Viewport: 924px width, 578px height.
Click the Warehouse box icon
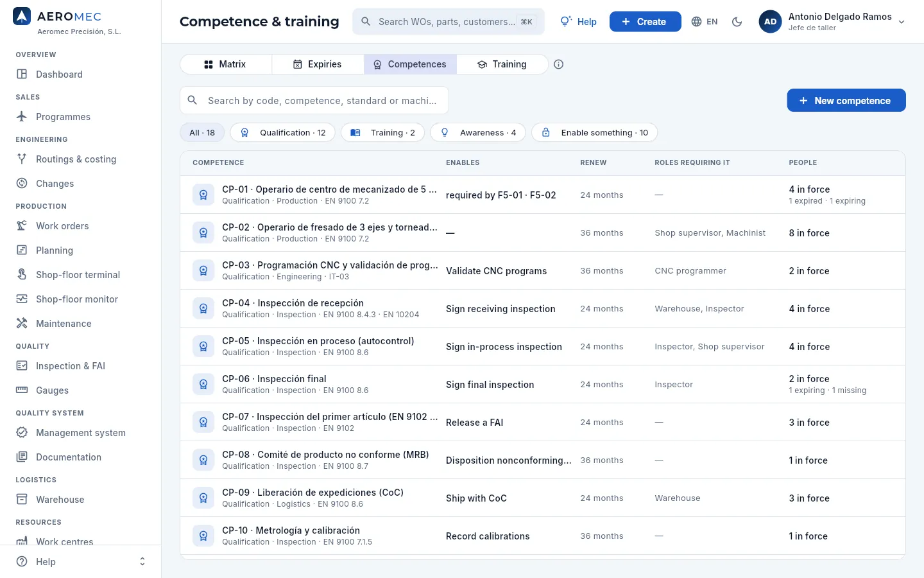point(22,499)
